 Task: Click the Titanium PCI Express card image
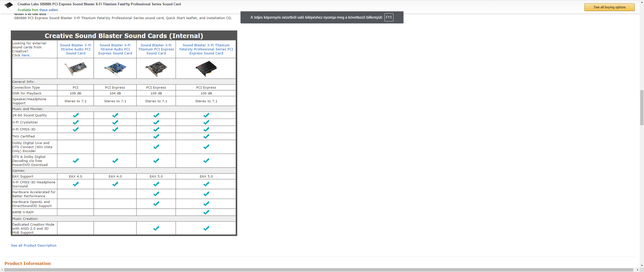click(156, 69)
